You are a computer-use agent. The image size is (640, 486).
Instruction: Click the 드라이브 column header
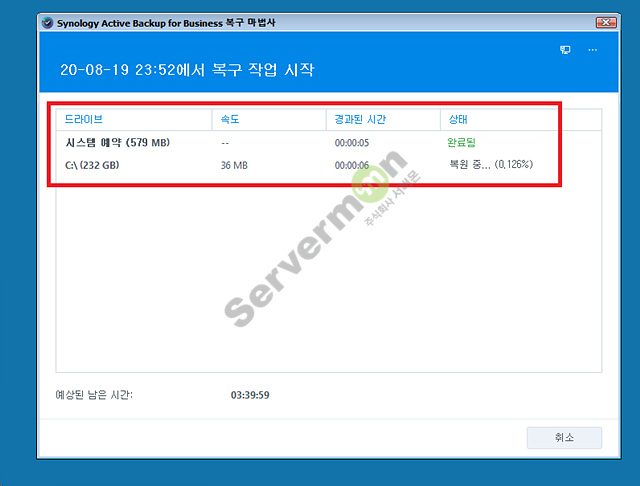133,120
